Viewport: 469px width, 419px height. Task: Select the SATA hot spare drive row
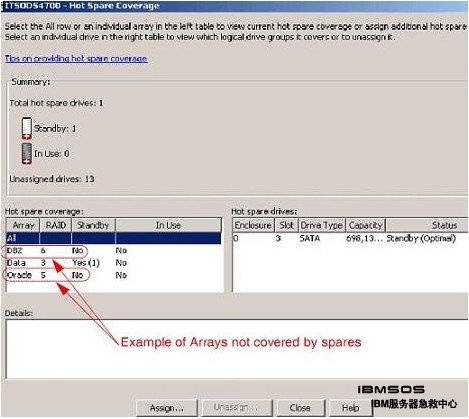click(x=350, y=238)
